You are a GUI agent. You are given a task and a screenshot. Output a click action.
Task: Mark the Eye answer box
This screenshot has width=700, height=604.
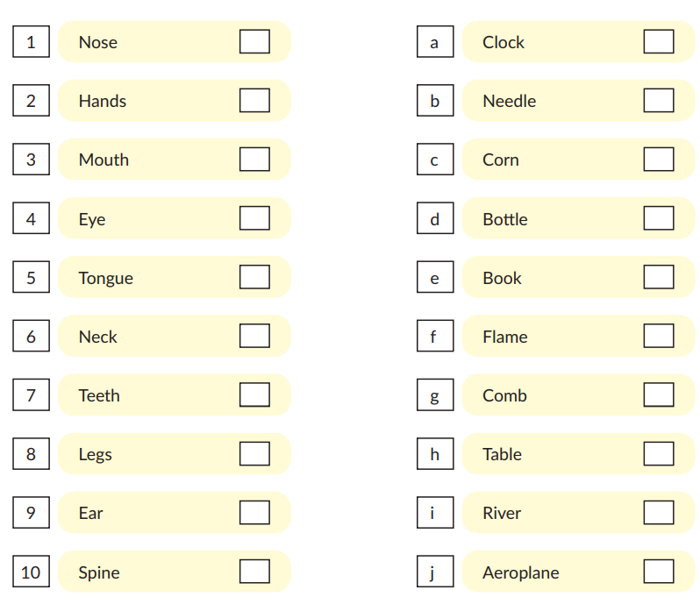point(254,218)
